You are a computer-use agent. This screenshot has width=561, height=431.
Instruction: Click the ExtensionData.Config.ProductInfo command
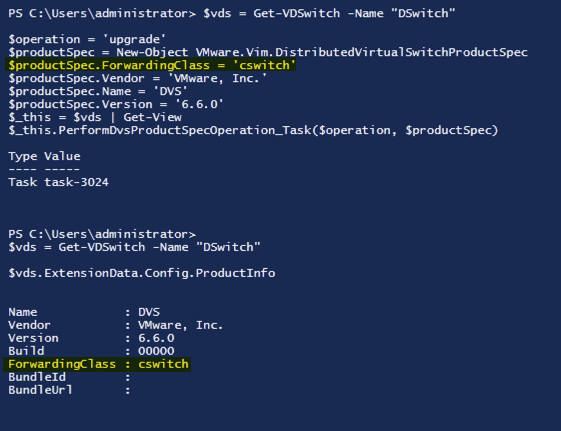click(x=142, y=273)
